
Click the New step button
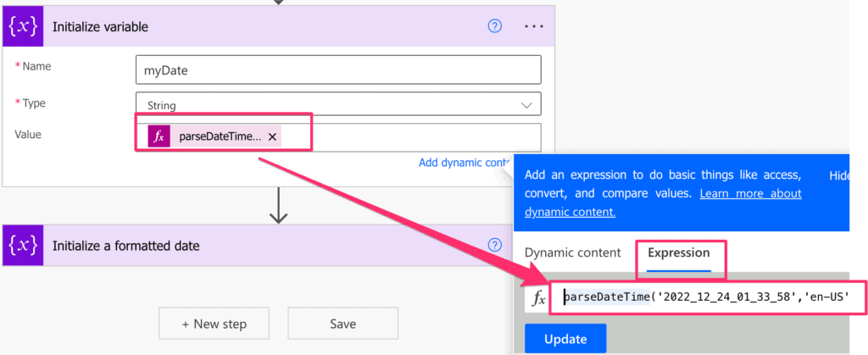pyautogui.click(x=214, y=324)
